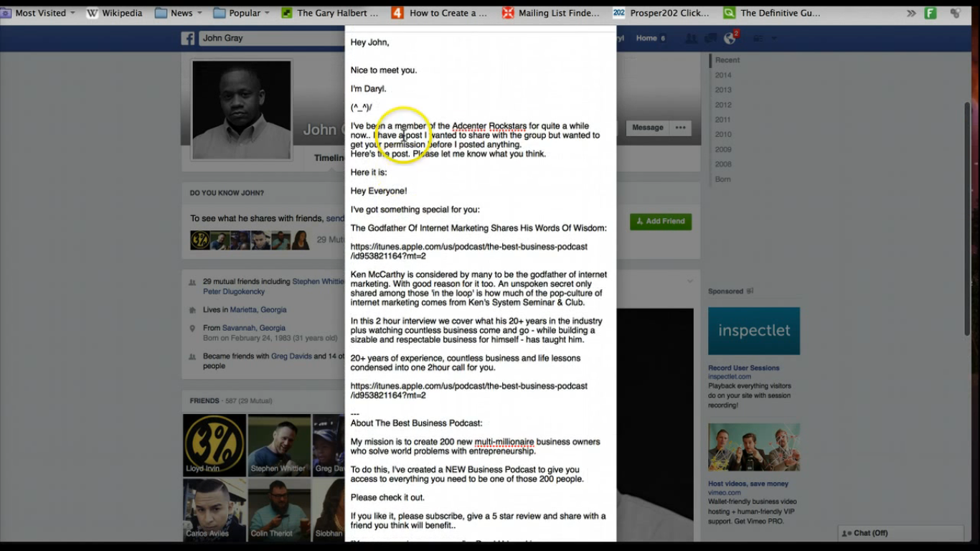
Task: Open privacy shortcuts icon in Facebook bar
Action: click(757, 38)
